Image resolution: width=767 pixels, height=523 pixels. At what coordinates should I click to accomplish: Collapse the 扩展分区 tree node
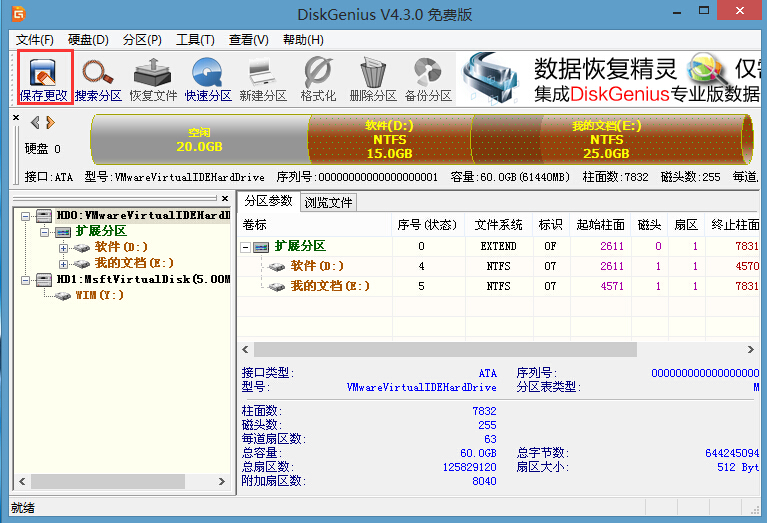point(45,231)
